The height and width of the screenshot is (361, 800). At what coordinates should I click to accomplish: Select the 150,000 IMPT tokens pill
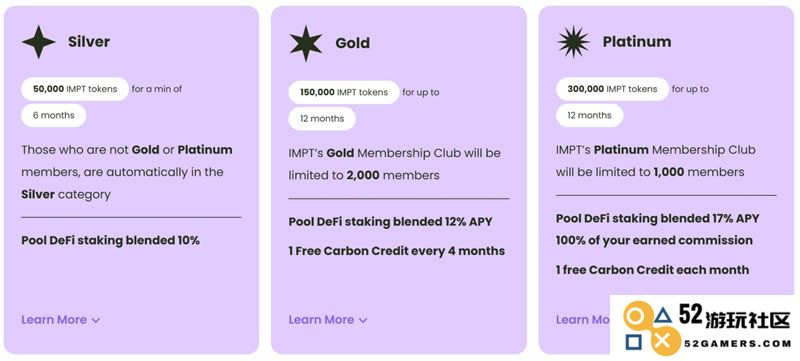[x=344, y=92]
